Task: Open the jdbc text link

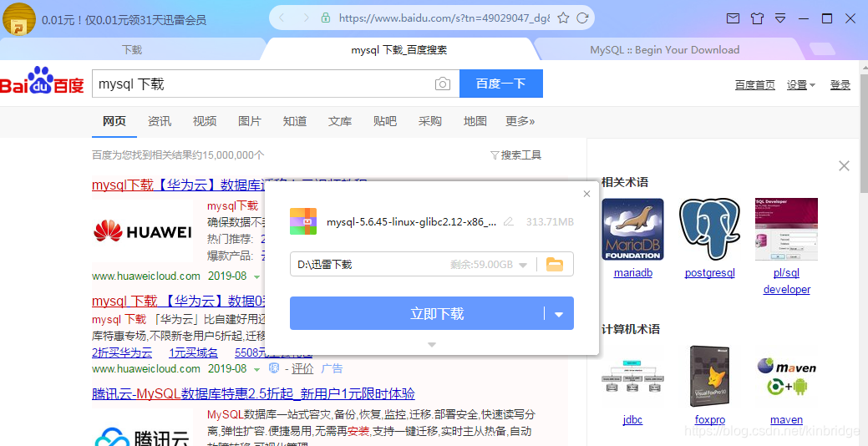Action: pyautogui.click(x=632, y=420)
